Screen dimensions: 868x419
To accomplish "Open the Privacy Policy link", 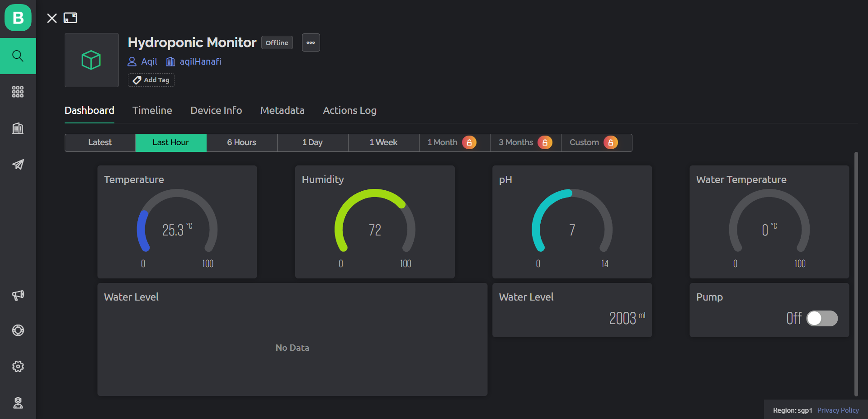I will click(838, 410).
